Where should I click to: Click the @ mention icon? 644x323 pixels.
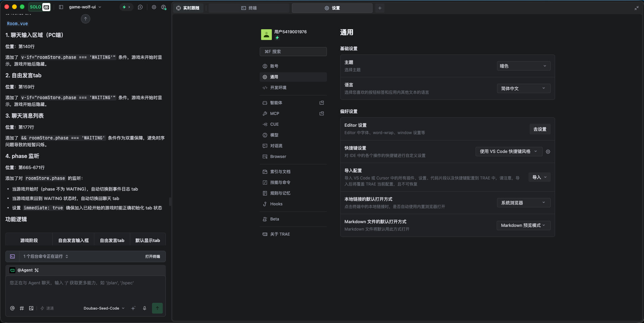12,308
